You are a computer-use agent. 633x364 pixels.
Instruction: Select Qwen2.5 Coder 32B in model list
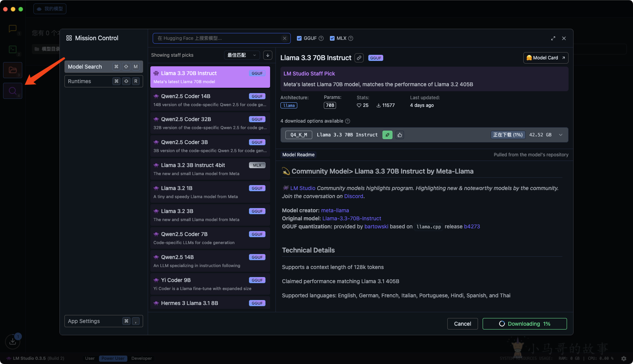pos(210,123)
